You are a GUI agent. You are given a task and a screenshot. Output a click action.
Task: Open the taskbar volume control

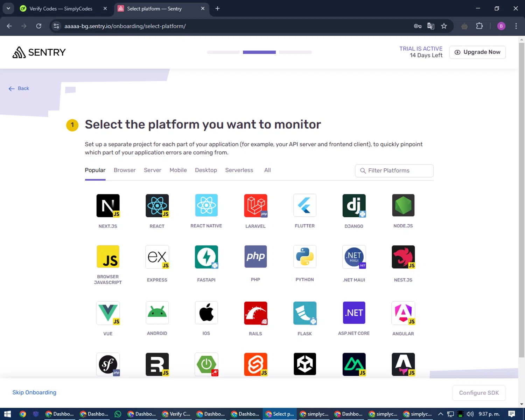(470, 414)
